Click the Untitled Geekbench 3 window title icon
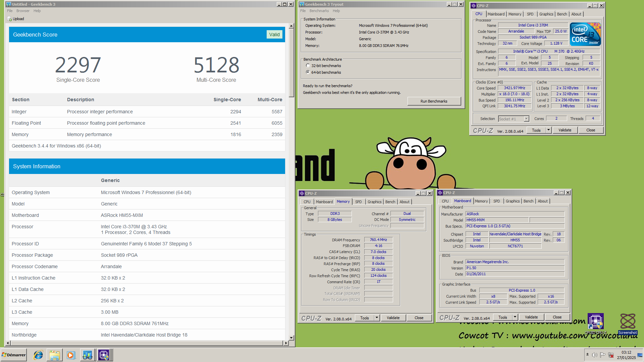Viewport: 644px width, 362px height. pyautogui.click(x=9, y=4)
